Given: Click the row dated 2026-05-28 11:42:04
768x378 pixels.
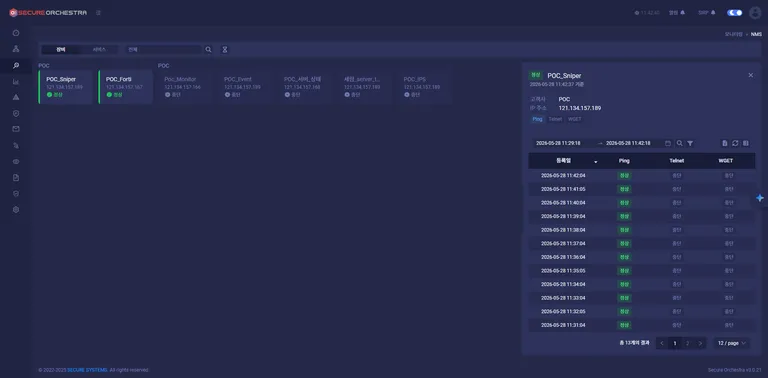Looking at the screenshot, I should (x=642, y=175).
